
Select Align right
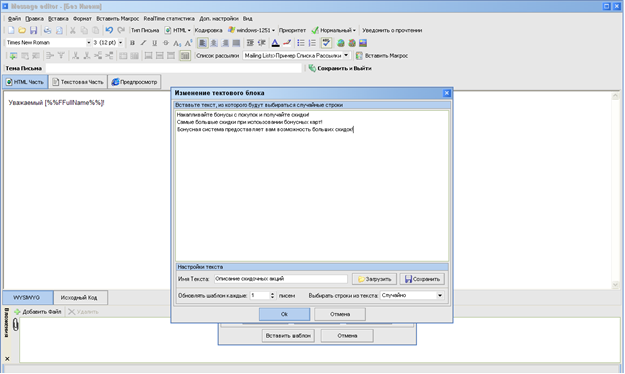[225, 43]
